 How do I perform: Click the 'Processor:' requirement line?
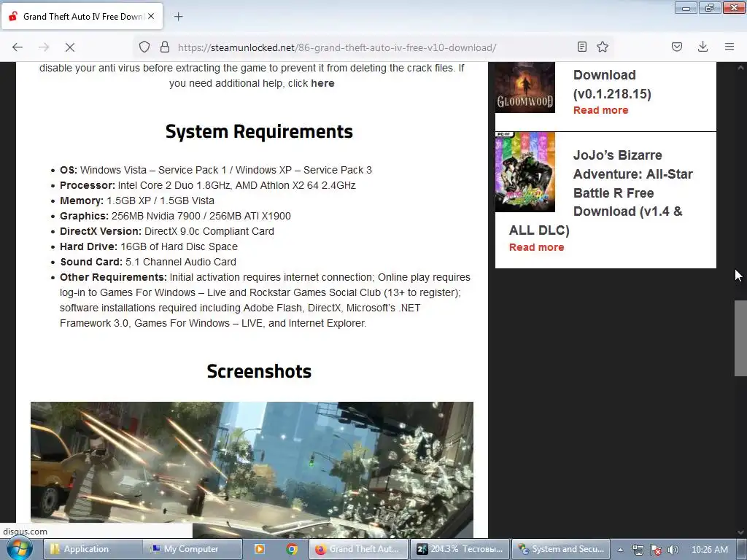click(208, 185)
